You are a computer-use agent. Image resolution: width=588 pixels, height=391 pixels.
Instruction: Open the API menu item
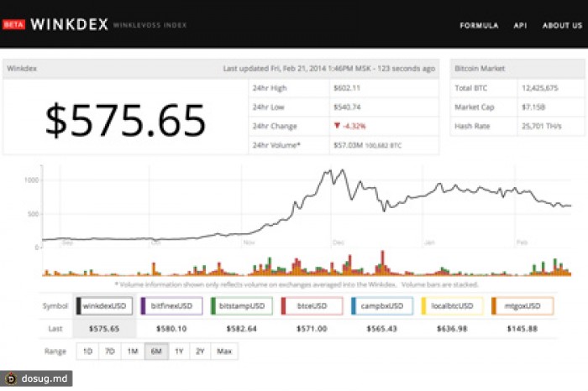(x=520, y=25)
